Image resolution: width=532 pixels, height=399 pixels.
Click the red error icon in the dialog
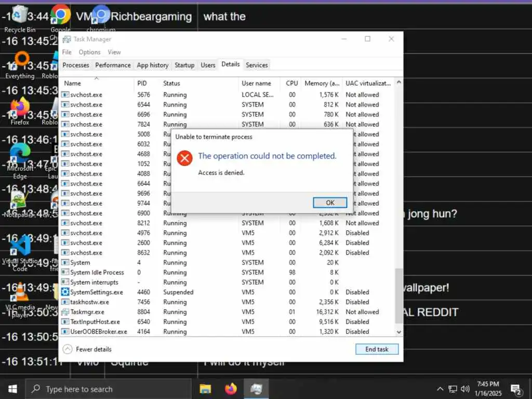tap(184, 158)
